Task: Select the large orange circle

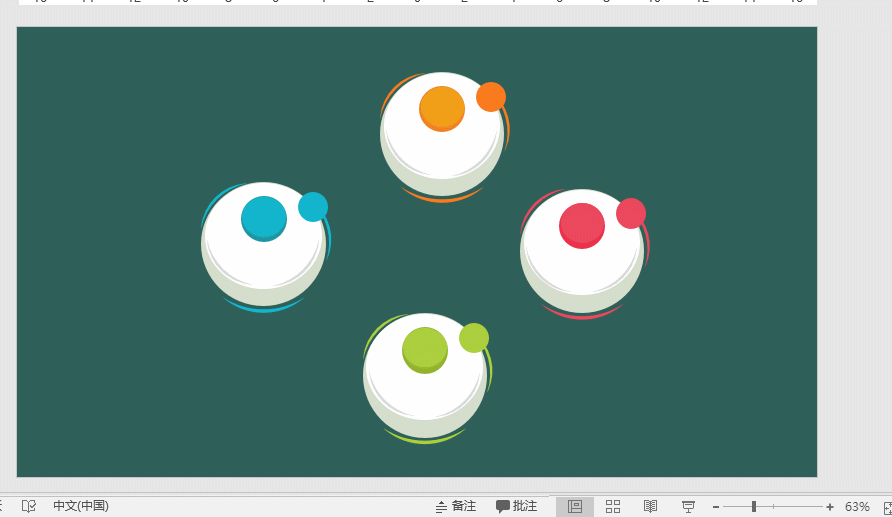Action: pyautogui.click(x=442, y=108)
